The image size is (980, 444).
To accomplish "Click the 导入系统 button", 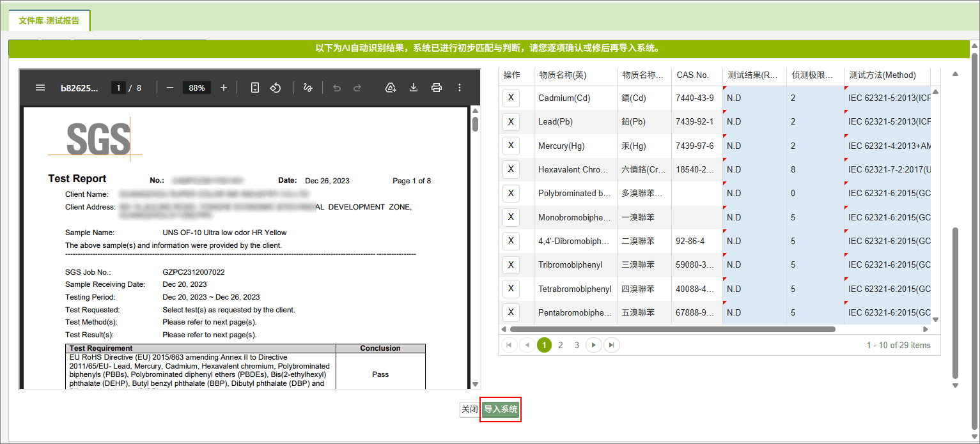I will click(501, 410).
